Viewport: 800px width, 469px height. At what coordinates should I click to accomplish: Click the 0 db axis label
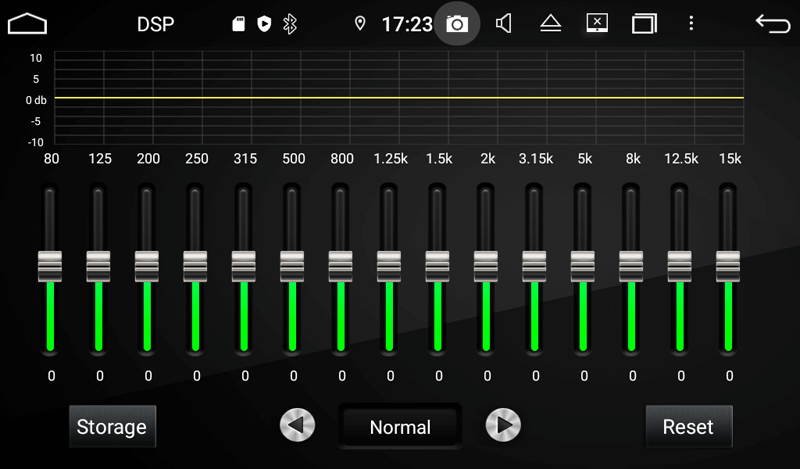[36, 100]
